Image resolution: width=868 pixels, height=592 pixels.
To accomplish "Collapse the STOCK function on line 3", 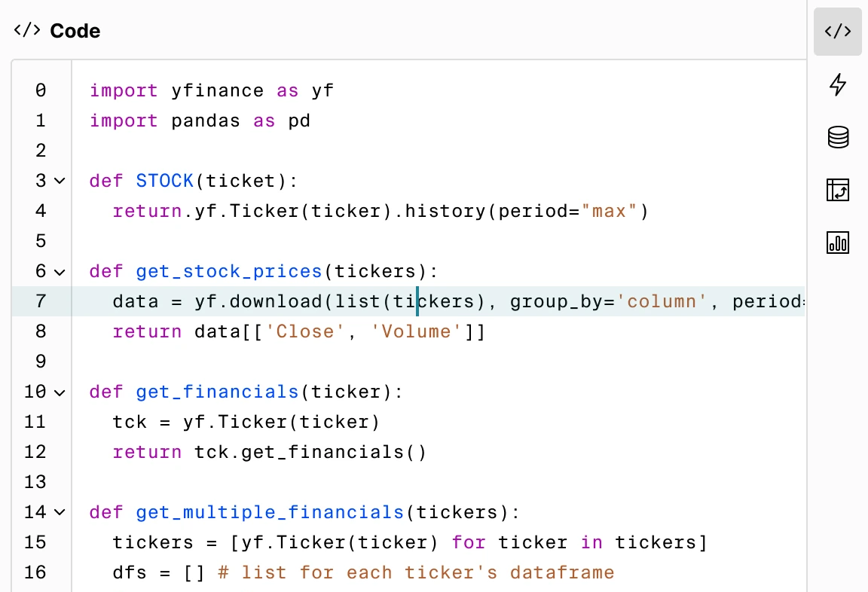I will tap(60, 181).
